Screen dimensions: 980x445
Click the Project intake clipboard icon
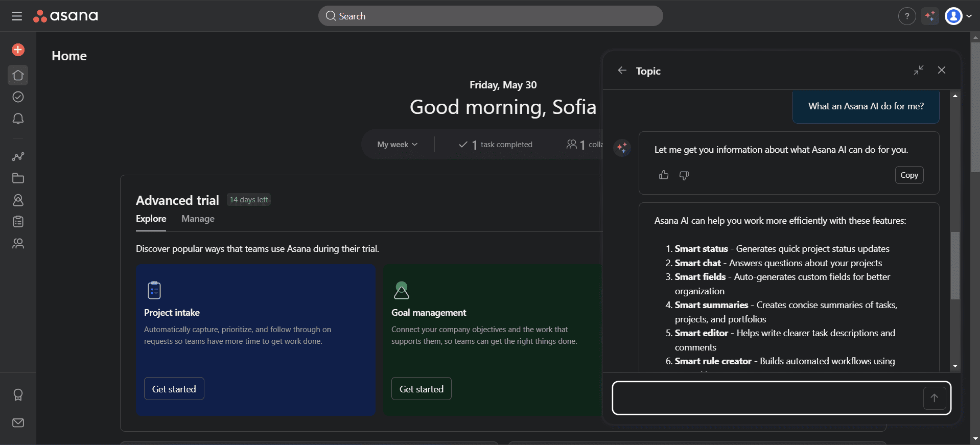pyautogui.click(x=154, y=290)
